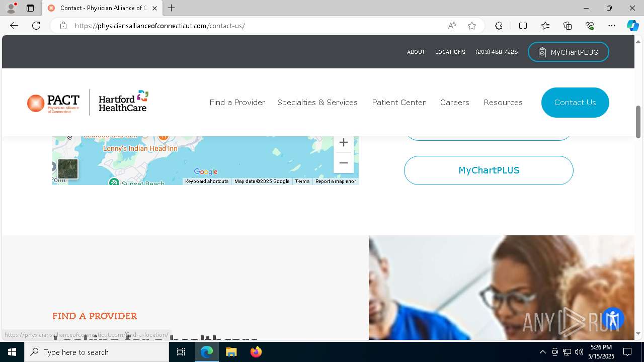Screen dimensions: 644x362
Task: Click the Sunset Beach map marker
Action: coord(114,182)
